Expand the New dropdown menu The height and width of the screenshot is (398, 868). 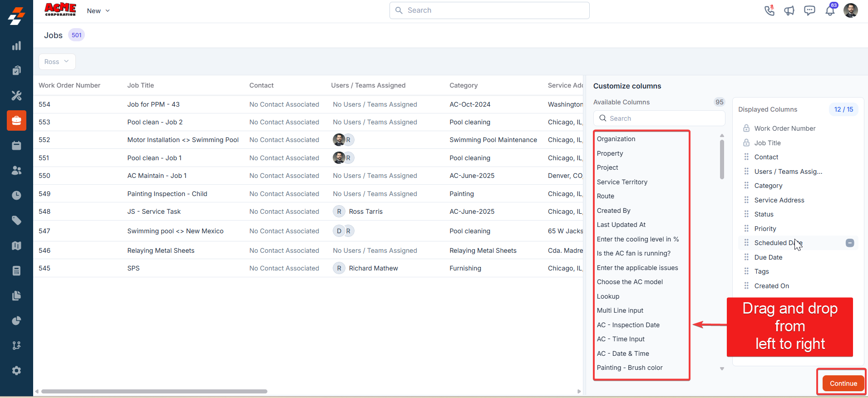99,11
